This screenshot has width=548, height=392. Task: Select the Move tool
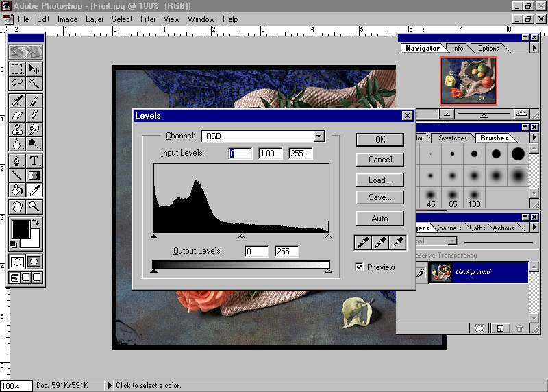point(34,69)
